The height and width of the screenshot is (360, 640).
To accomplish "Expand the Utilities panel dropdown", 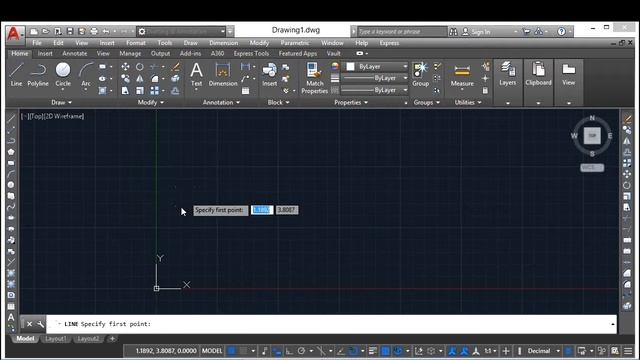I will tap(468, 102).
